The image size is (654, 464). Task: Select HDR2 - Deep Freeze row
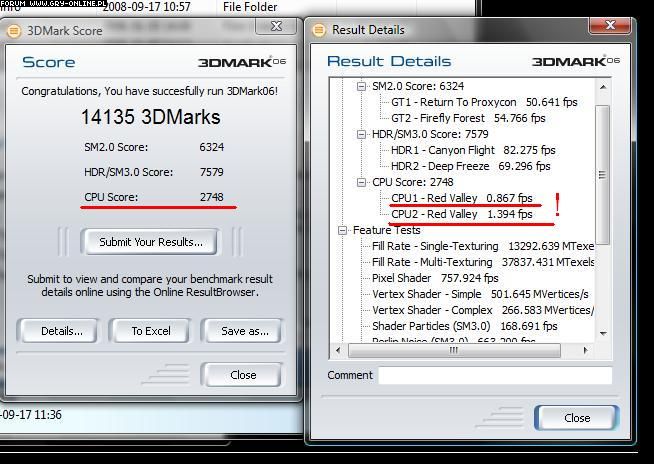(x=470, y=166)
